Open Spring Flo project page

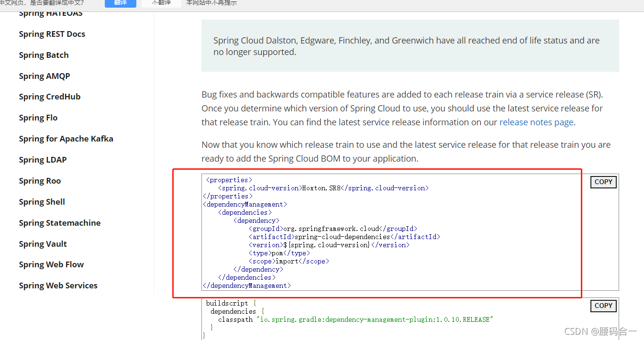coord(38,118)
